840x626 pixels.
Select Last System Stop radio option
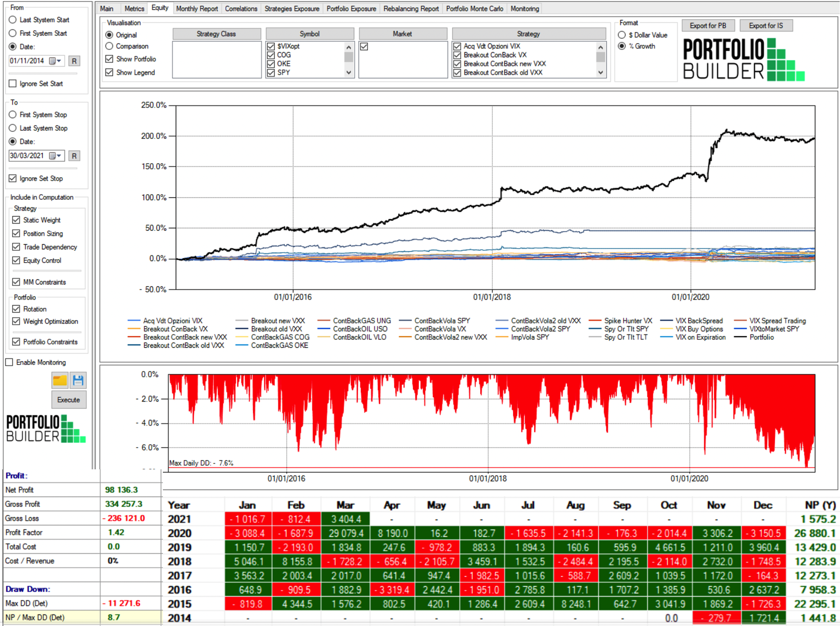click(13, 128)
